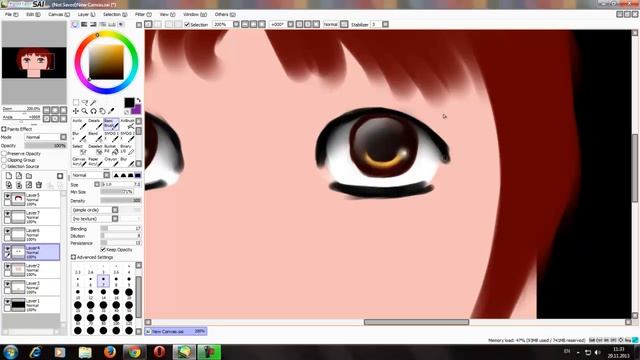The image size is (640, 360).
Task: Hide Layer1 using its eye icon
Action: point(7,301)
